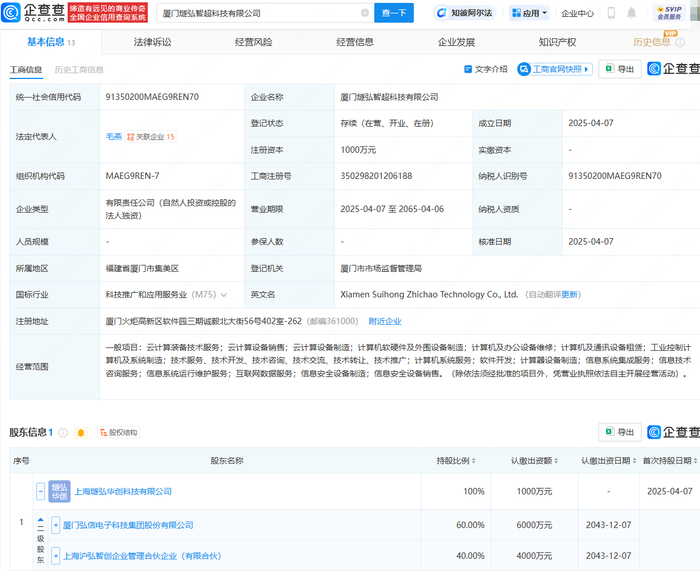
Task: Open 知彼阿尔法 AI assistant
Action: 468,14
